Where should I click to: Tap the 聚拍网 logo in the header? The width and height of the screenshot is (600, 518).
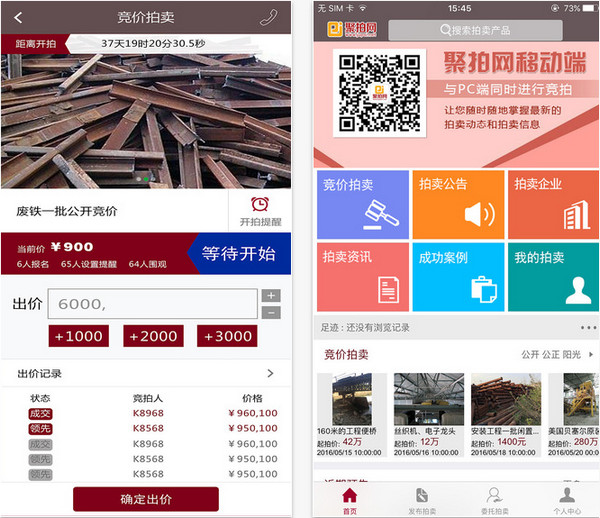[352, 29]
